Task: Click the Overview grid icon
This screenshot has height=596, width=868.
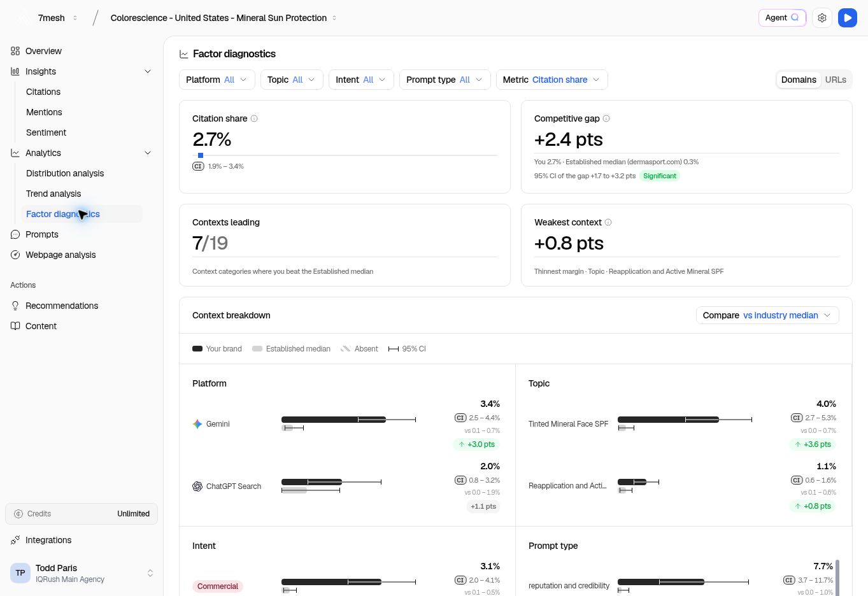Action: click(15, 51)
